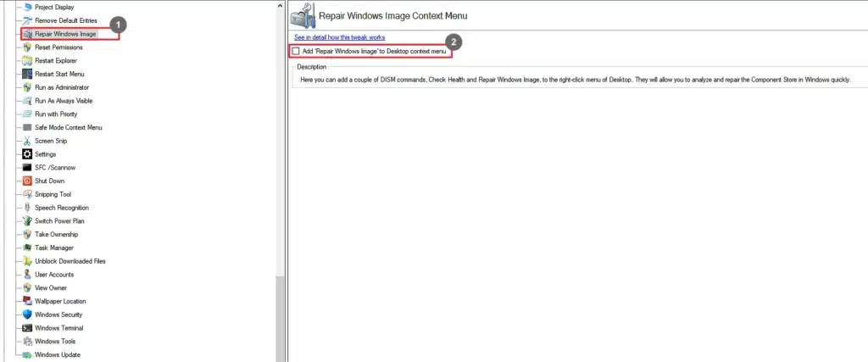
Task: Select the 'Run with Priority' tree entry
Action: point(56,114)
